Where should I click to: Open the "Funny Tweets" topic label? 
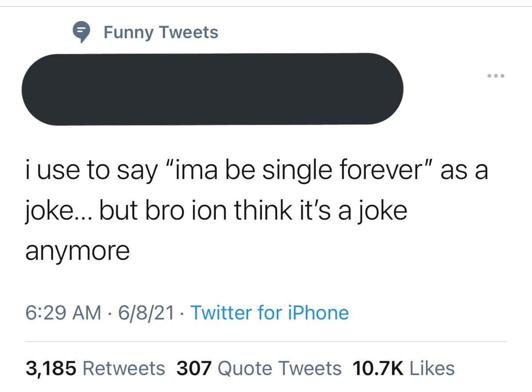tap(160, 32)
